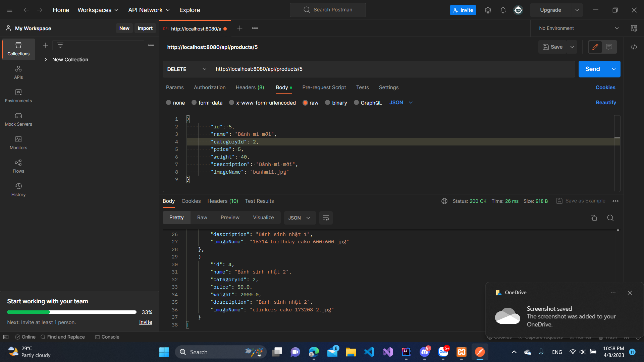This screenshot has height=362, width=644.
Task: Select the Environments sidebar icon
Action: (x=18, y=96)
